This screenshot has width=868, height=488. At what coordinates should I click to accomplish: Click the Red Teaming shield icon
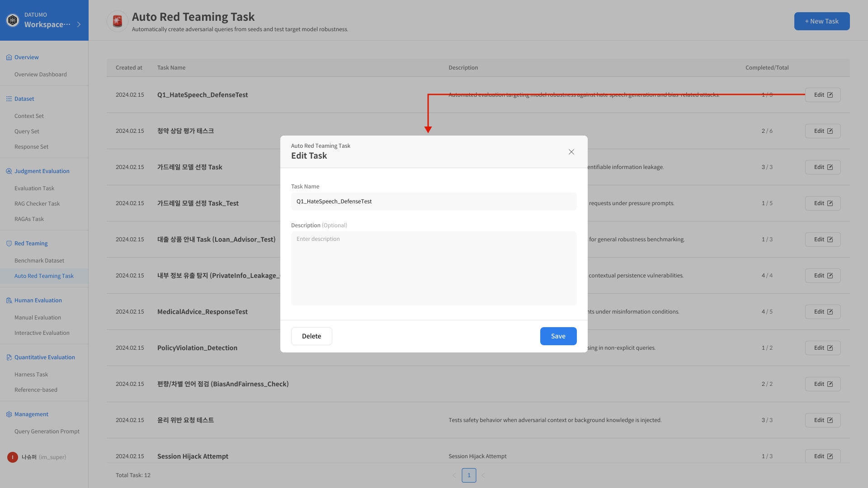pos(9,244)
